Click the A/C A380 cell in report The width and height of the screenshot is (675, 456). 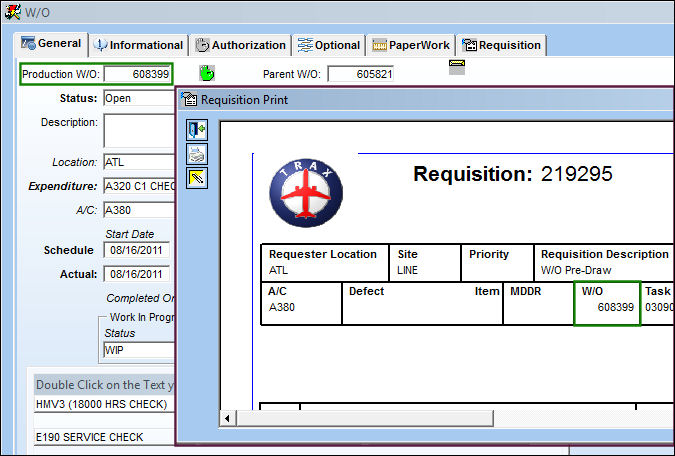(x=302, y=303)
